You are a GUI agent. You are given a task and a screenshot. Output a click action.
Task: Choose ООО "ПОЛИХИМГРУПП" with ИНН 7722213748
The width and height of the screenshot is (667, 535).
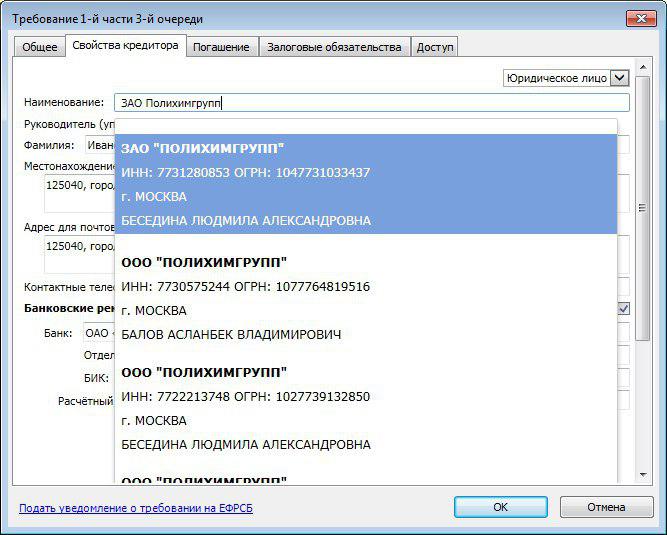pos(366,407)
